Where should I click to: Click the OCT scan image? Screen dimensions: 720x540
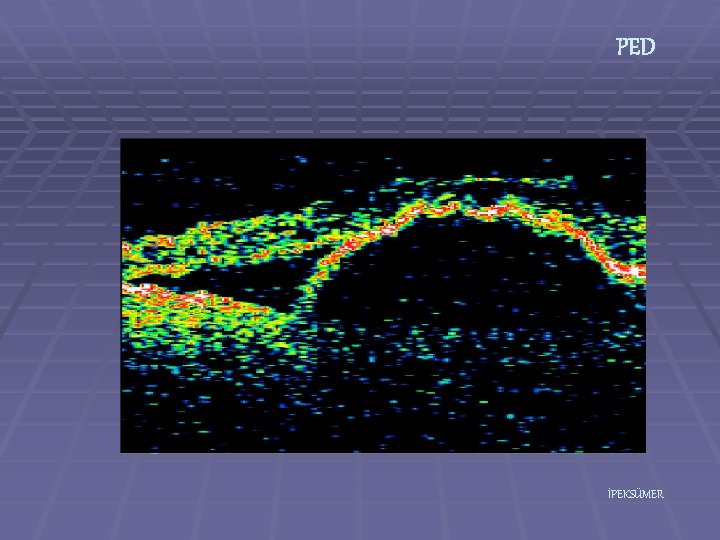pos(383,296)
